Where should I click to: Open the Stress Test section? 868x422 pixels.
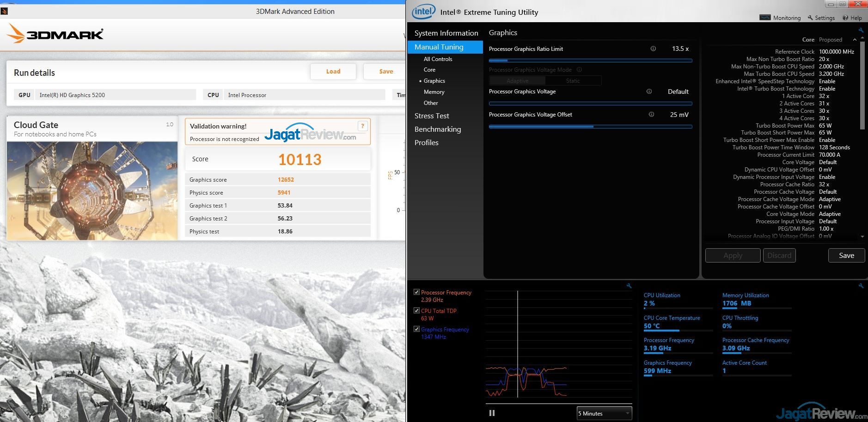(432, 116)
